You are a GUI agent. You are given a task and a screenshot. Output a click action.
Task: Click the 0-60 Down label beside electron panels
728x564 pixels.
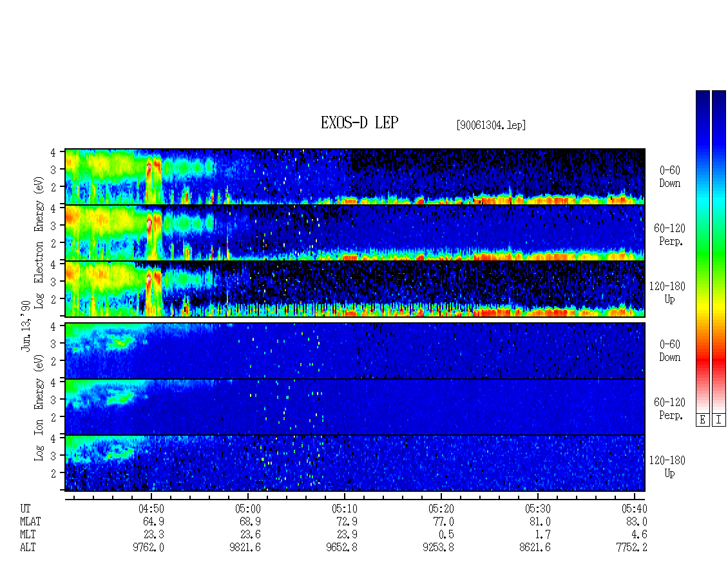pos(669,177)
